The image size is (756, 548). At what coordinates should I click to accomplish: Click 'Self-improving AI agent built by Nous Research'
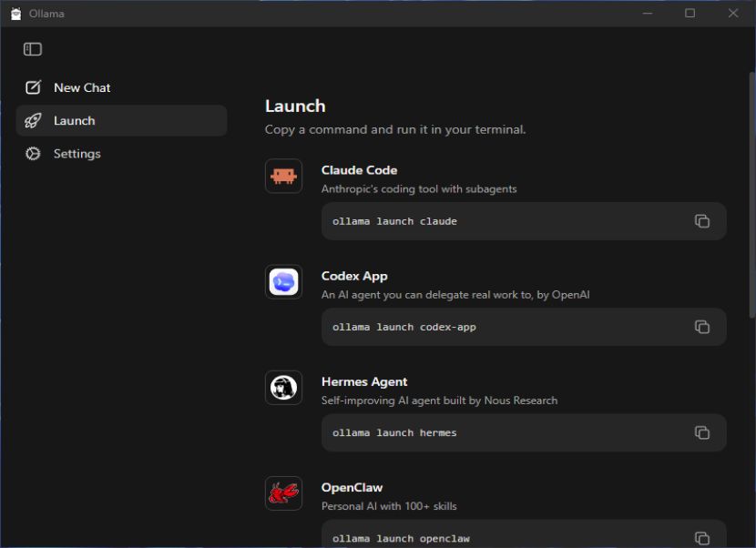pos(439,401)
